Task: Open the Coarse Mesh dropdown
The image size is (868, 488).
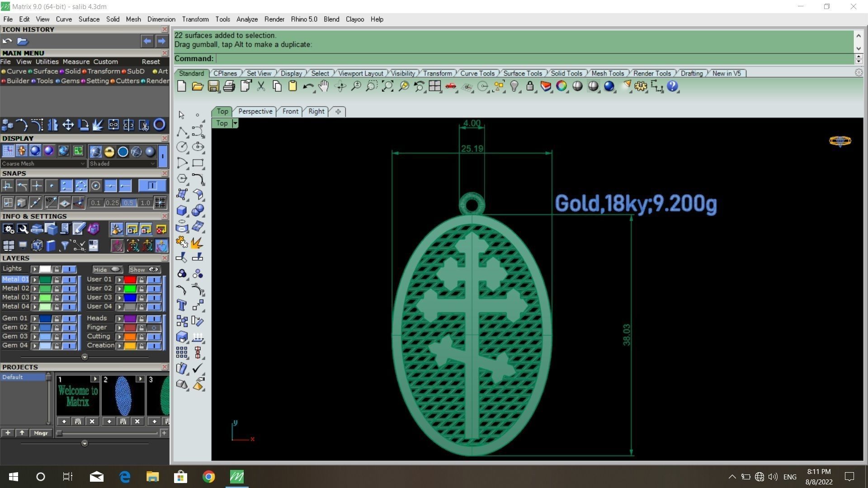Action: click(x=43, y=164)
